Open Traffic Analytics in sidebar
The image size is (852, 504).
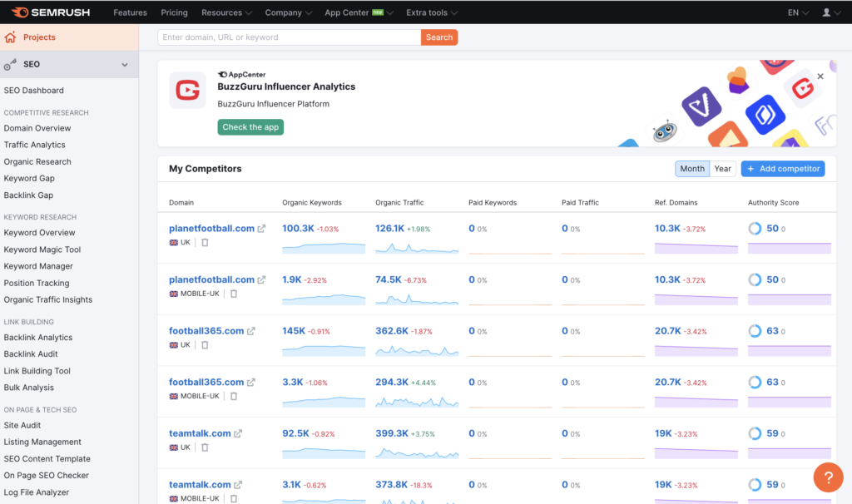coord(35,145)
